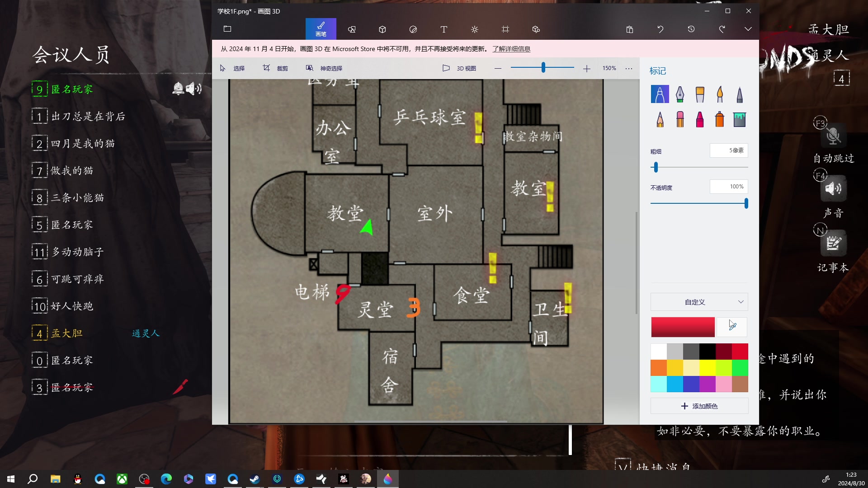Click the Paste icon
This screenshot has width=868, height=488.
630,29
